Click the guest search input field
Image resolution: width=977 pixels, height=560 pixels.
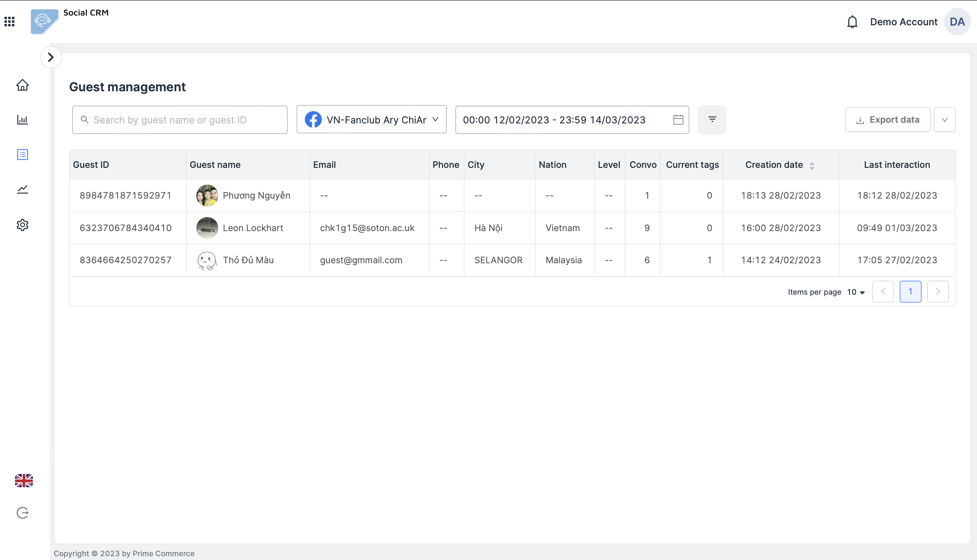point(180,120)
